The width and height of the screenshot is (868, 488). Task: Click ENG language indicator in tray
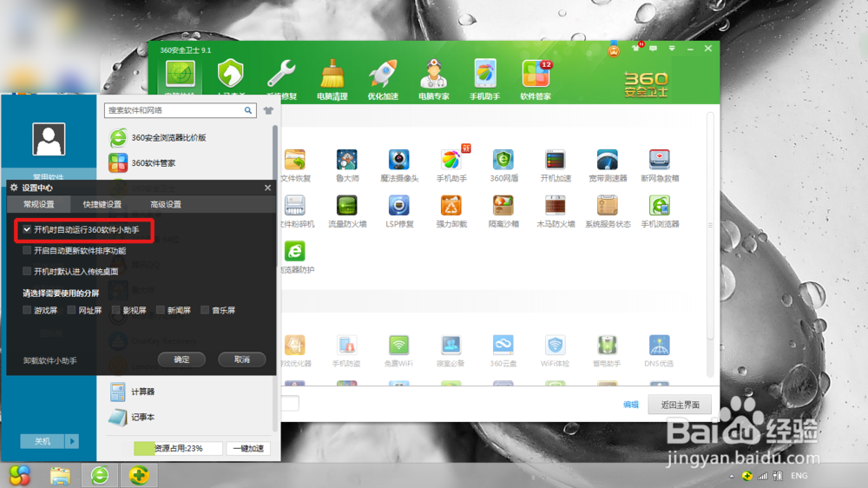pos(799,476)
